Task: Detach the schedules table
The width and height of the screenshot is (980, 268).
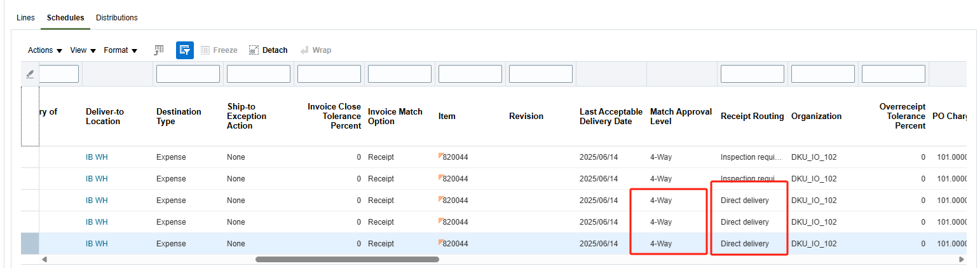Action: pos(268,50)
